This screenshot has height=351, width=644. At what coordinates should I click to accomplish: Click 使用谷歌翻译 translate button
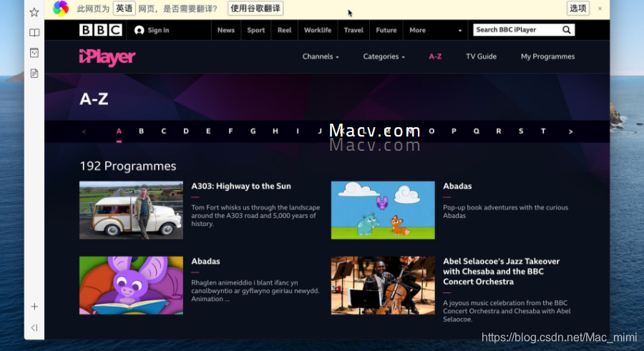coord(255,8)
